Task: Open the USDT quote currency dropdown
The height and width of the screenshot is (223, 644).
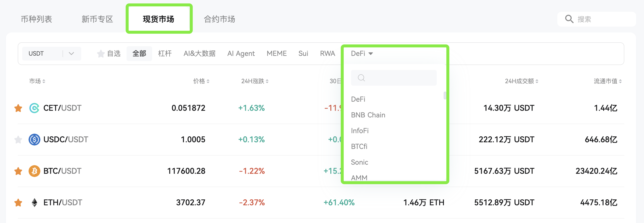Action: [x=51, y=53]
